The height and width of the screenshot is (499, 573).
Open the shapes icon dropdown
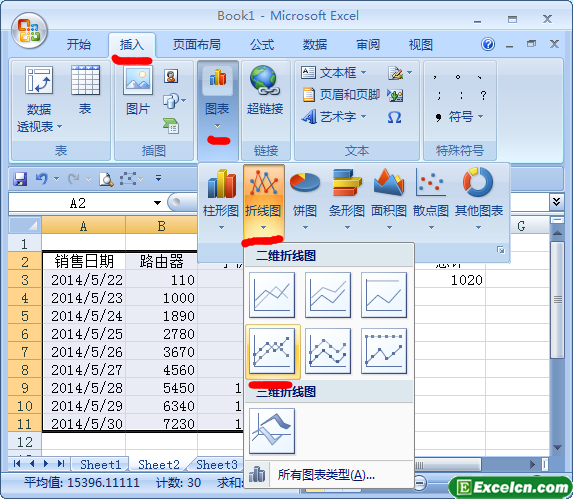[174, 101]
